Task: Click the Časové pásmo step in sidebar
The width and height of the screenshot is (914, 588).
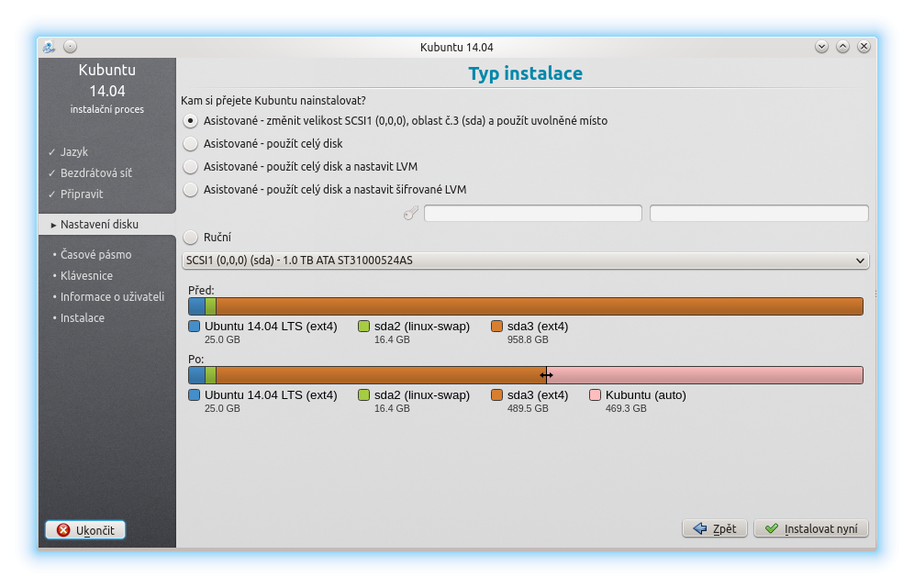Action: pyautogui.click(x=95, y=255)
